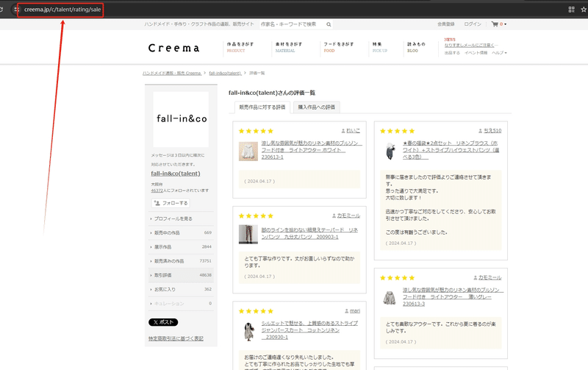Open the fall-in&co(talent) shop name link
This screenshot has height=370, width=588.
(176, 174)
